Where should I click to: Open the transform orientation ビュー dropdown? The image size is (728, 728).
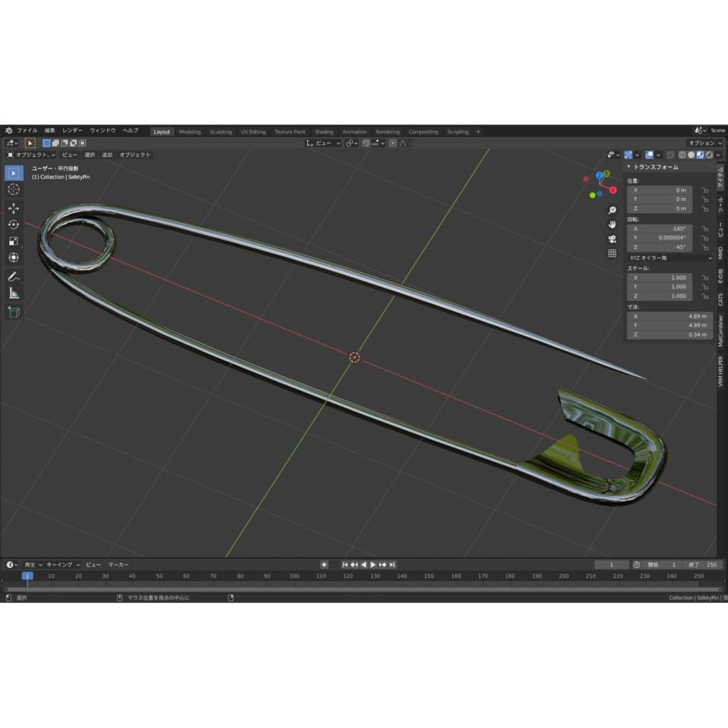coord(323,143)
